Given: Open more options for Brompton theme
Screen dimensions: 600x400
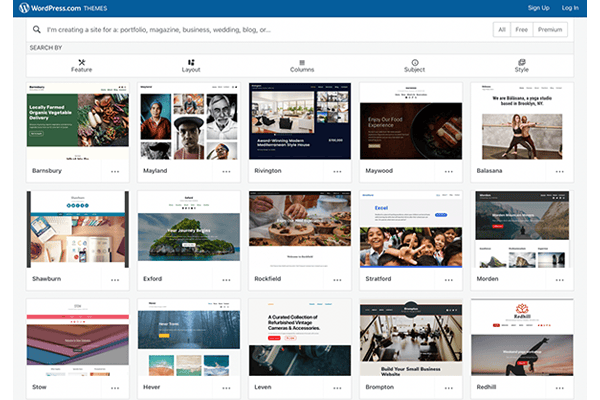Looking at the screenshot, I should point(448,388).
